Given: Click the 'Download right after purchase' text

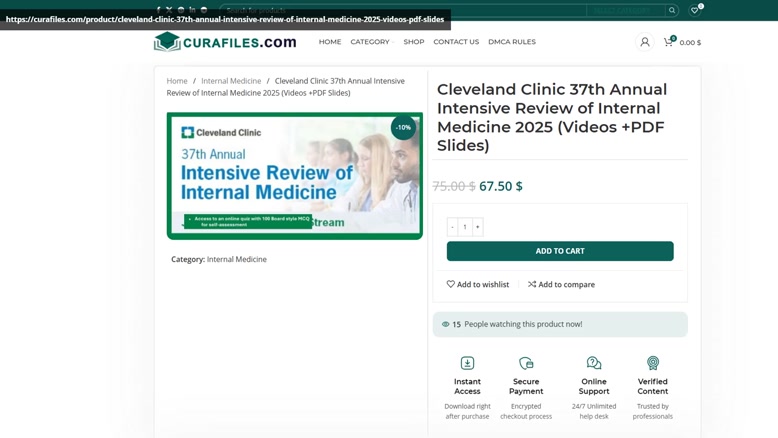Looking at the screenshot, I should pos(467,411).
